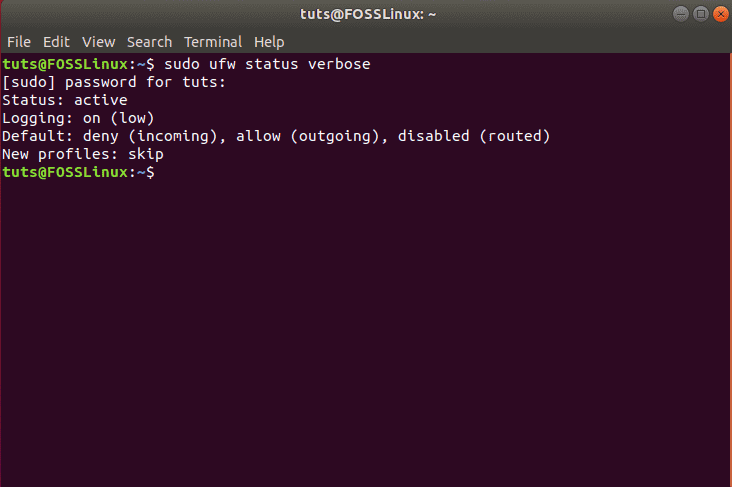The width and height of the screenshot is (732, 487).
Task: Click the Logging: on (low) line
Action: pyautogui.click(x=78, y=118)
